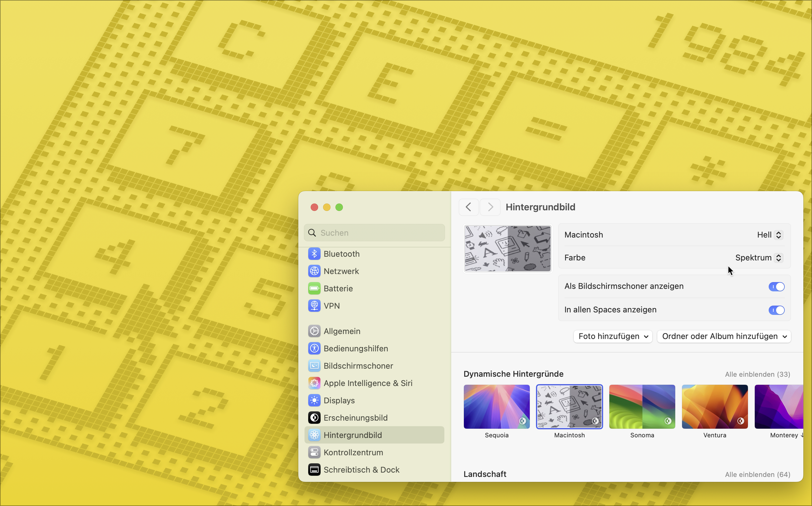Select the VPN sidebar icon

coord(314,306)
